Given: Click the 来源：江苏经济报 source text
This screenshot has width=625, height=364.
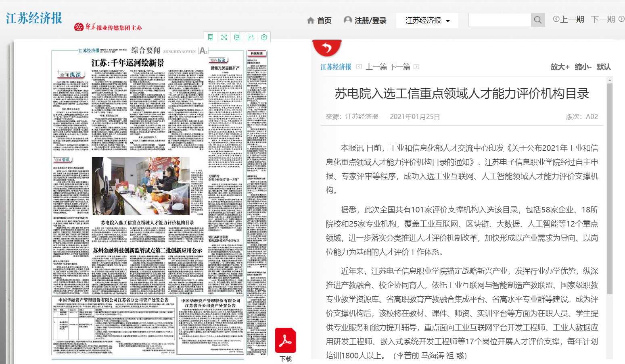Looking at the screenshot, I should (352, 116).
